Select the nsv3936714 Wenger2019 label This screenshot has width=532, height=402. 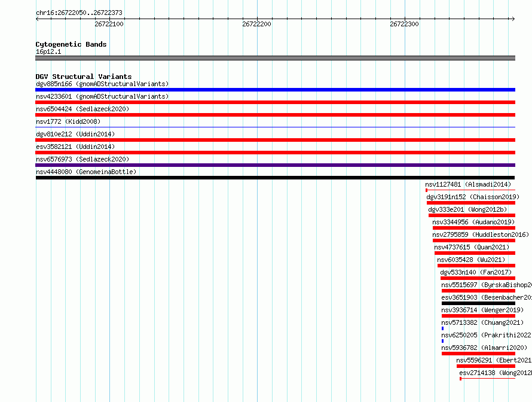pyautogui.click(x=482, y=310)
